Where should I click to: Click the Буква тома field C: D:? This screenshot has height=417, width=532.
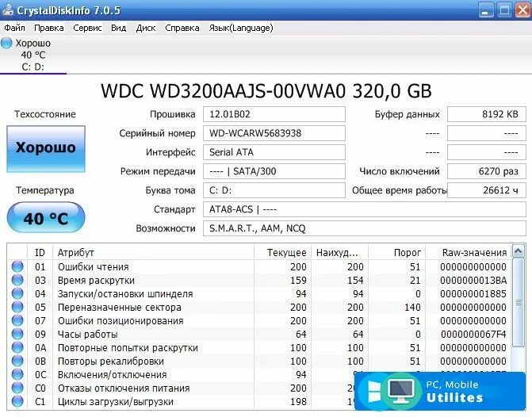pos(274,190)
